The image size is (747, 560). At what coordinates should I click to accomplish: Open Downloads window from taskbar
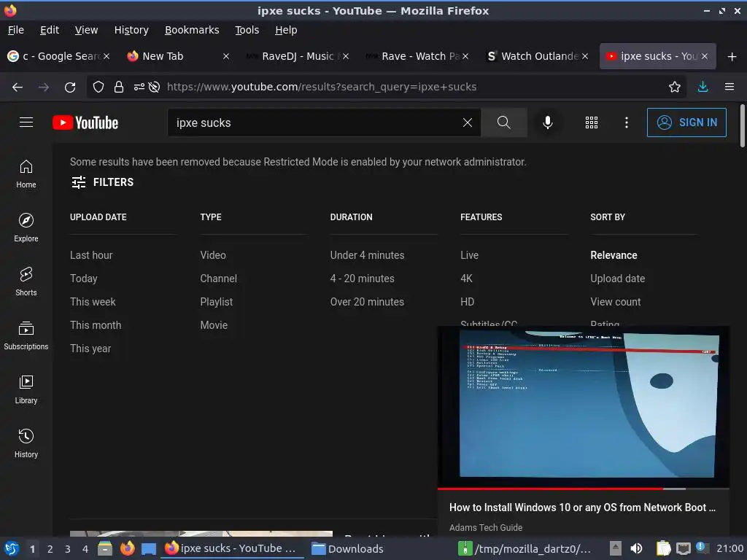(x=347, y=548)
